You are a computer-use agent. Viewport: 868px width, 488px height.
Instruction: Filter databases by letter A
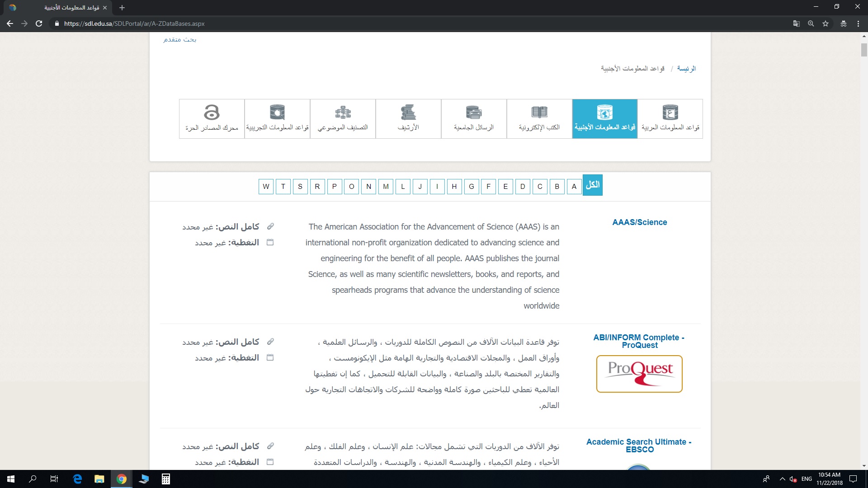click(574, 187)
